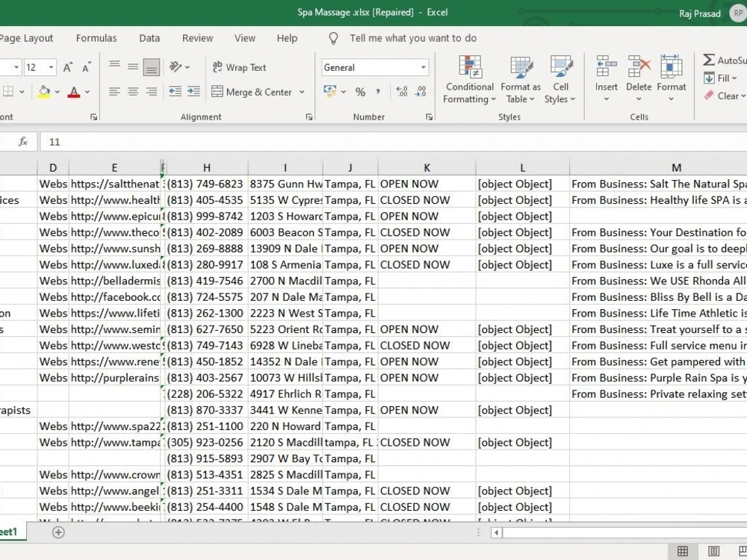Screen dimensions: 747x560
Task: Align cell text to the right
Action: 152,91
